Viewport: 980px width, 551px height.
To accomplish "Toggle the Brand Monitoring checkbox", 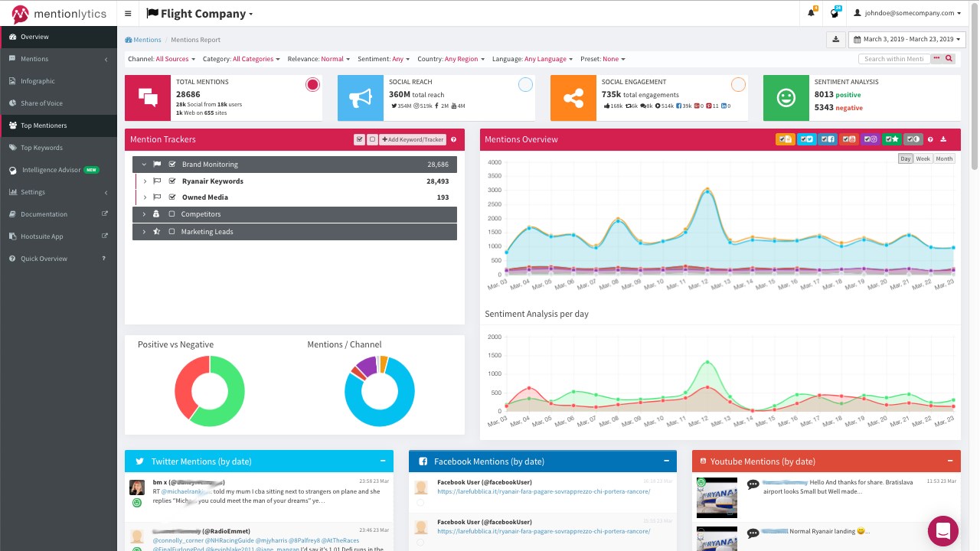I will pyautogui.click(x=172, y=165).
